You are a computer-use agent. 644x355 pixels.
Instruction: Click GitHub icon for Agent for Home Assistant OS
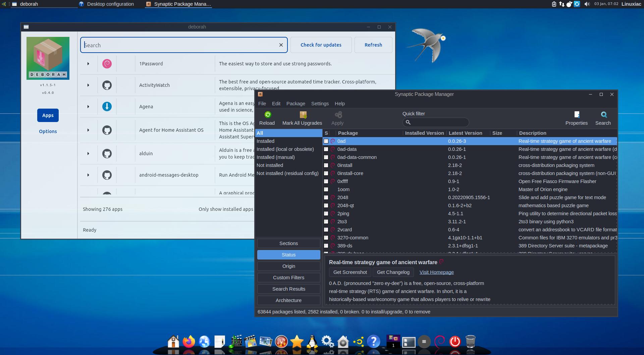click(107, 130)
